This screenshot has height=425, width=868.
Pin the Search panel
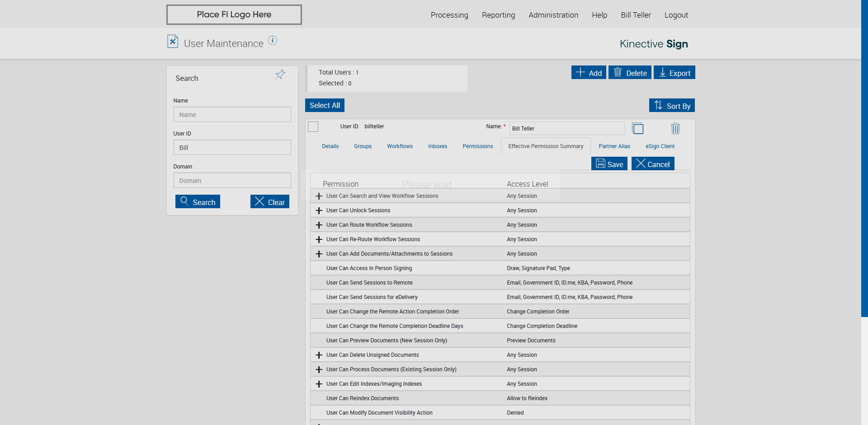pyautogui.click(x=280, y=75)
